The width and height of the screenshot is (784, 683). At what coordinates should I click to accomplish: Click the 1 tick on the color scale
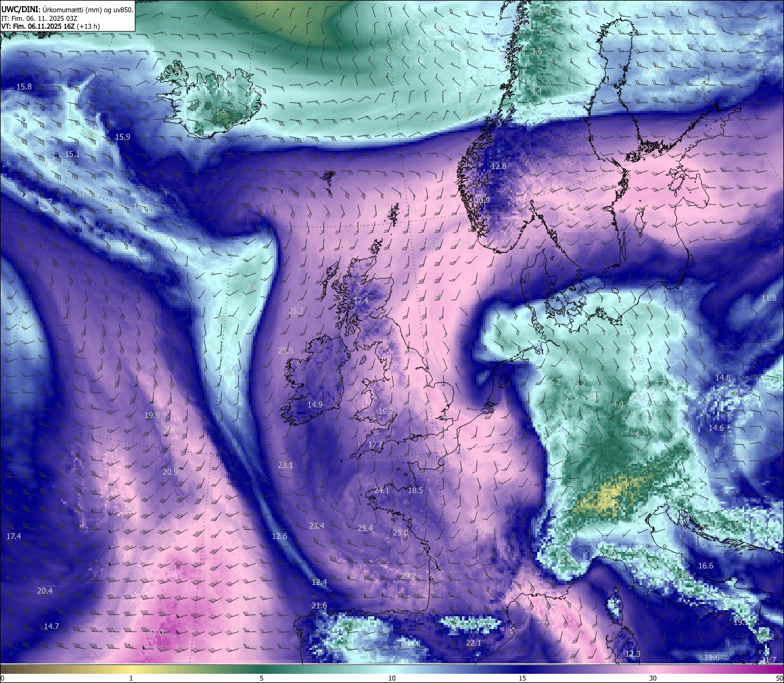pos(131,678)
